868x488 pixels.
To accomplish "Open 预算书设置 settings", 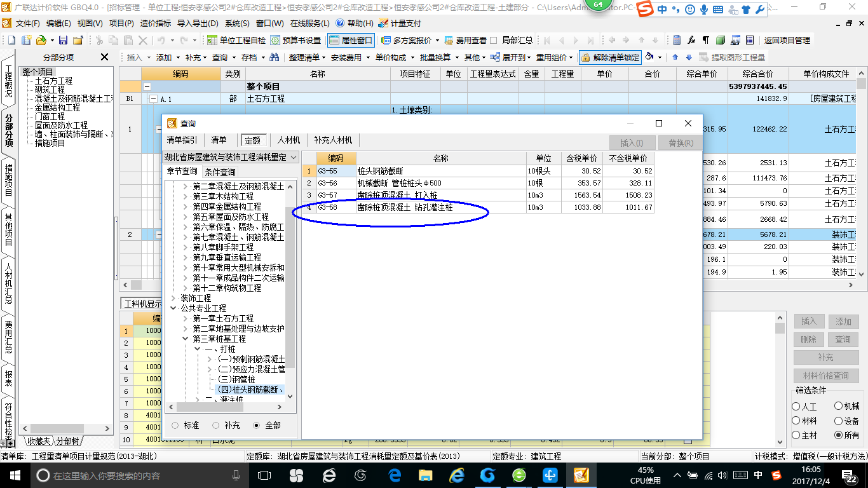I will [x=296, y=40].
